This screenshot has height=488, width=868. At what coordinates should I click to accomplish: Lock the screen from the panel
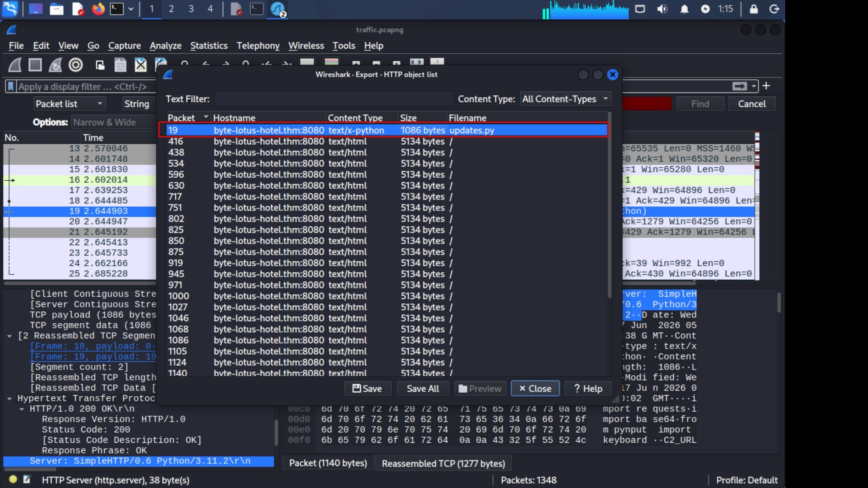point(754,9)
